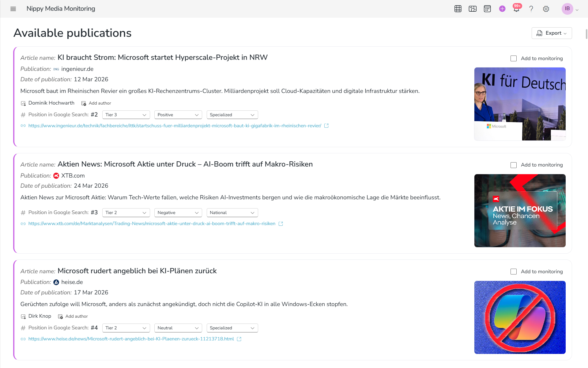The width and height of the screenshot is (588, 368).
Task: Open the xtb.com article URL link
Action: (152, 224)
